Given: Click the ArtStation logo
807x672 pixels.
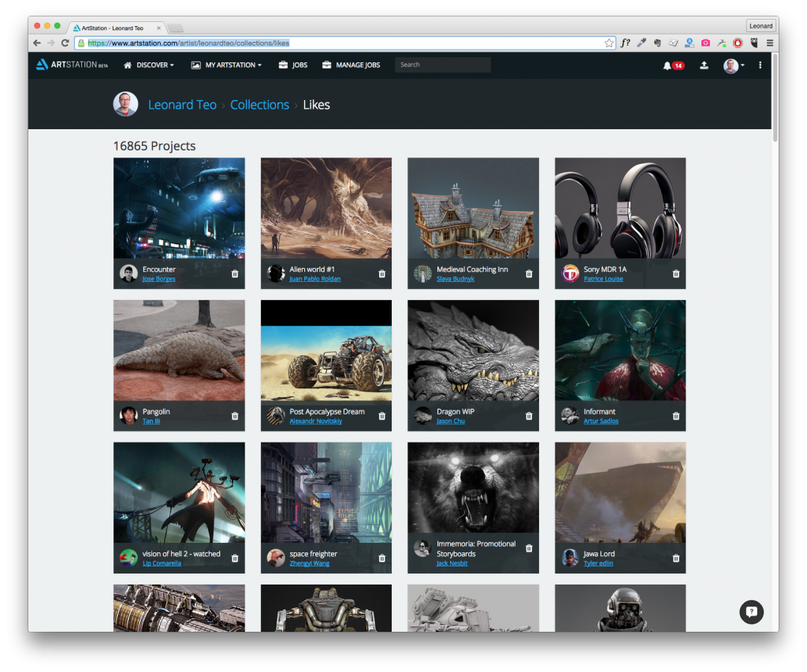Looking at the screenshot, I should coord(72,65).
